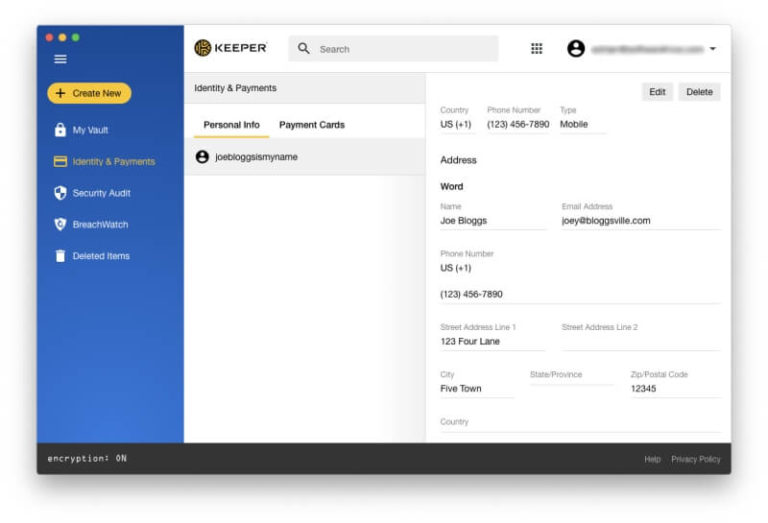The height and width of the screenshot is (523, 768).
Task: Open the Privacy Policy link
Action: point(696,459)
